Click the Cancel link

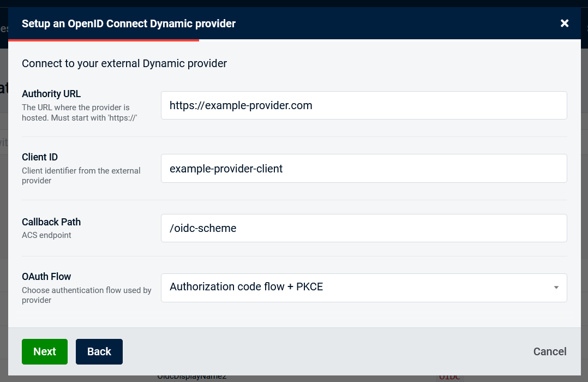(549, 351)
